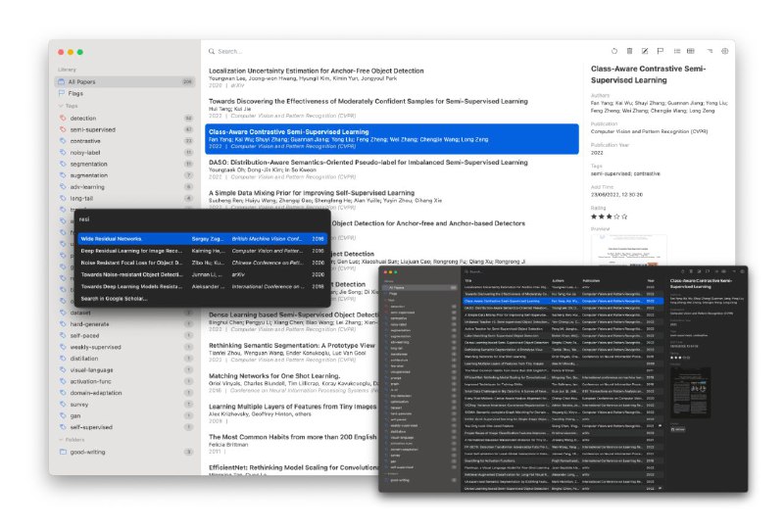Select the semi-supervised tag
Screen dimensions: 784x532
point(92,129)
